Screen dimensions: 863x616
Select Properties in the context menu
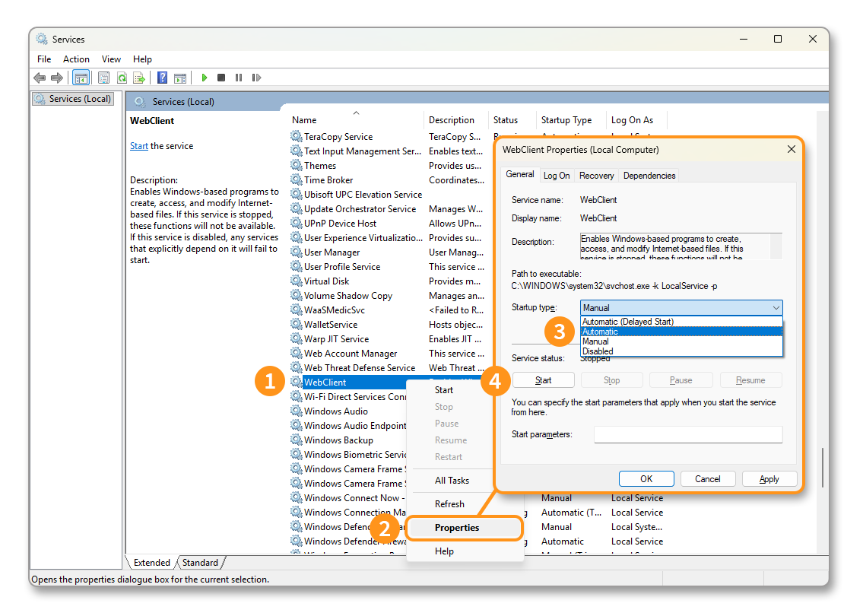point(457,528)
